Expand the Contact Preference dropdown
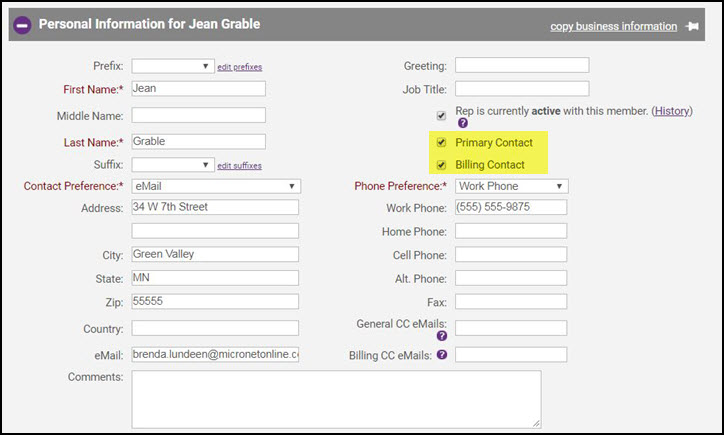The height and width of the screenshot is (435, 724). point(215,186)
